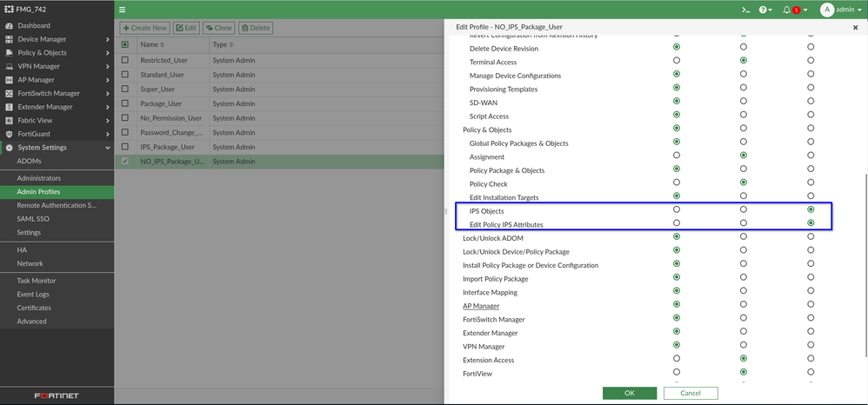Set IPS Objects to first radio option
The image size is (868, 405).
pos(677,209)
